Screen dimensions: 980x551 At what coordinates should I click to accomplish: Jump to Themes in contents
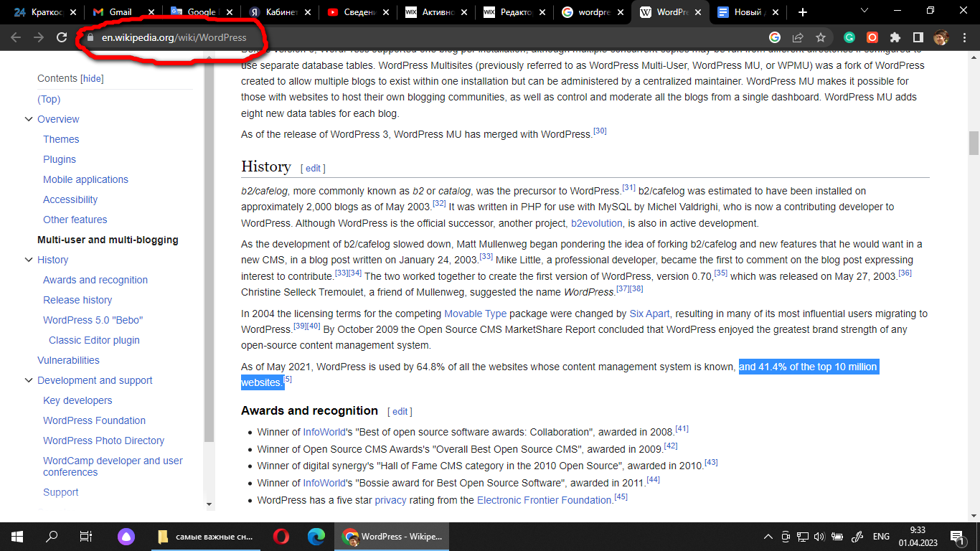(x=61, y=139)
